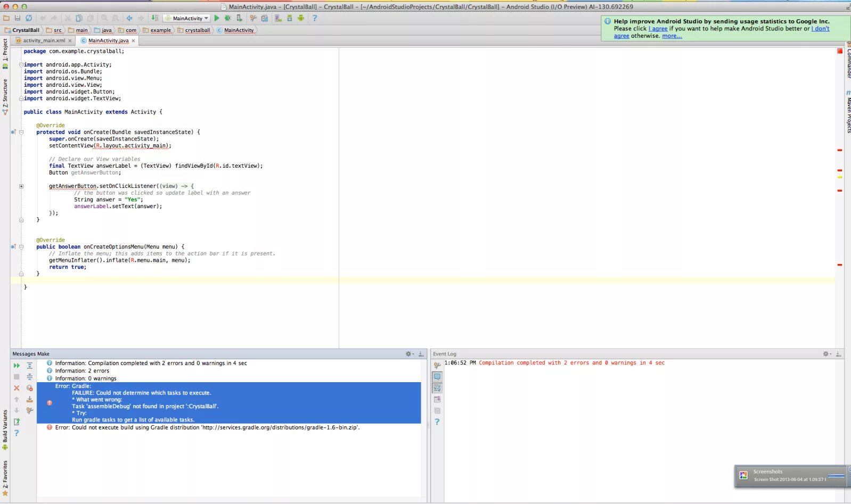851x504 pixels.
Task: Click red X close icon in Messages panel
Action: [17, 388]
